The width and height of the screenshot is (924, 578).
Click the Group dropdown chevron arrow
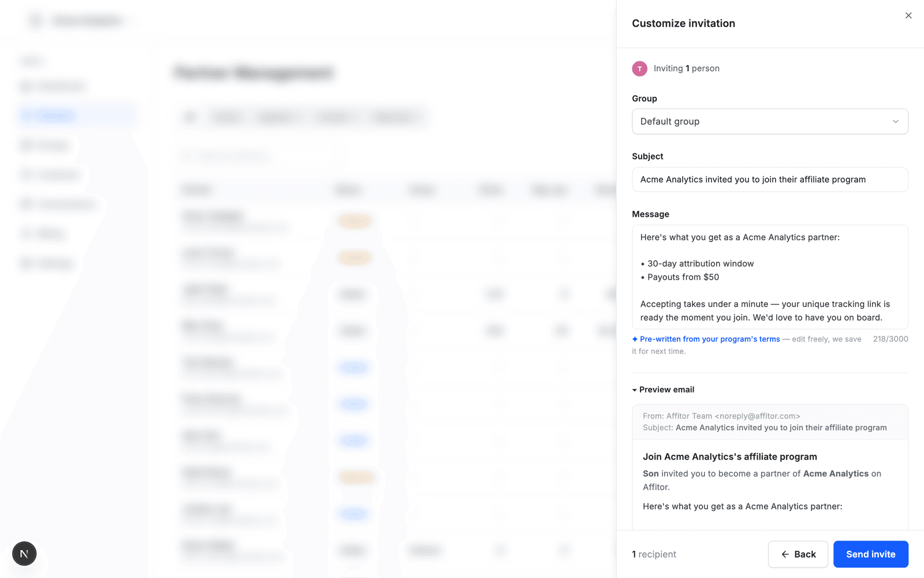tap(896, 121)
